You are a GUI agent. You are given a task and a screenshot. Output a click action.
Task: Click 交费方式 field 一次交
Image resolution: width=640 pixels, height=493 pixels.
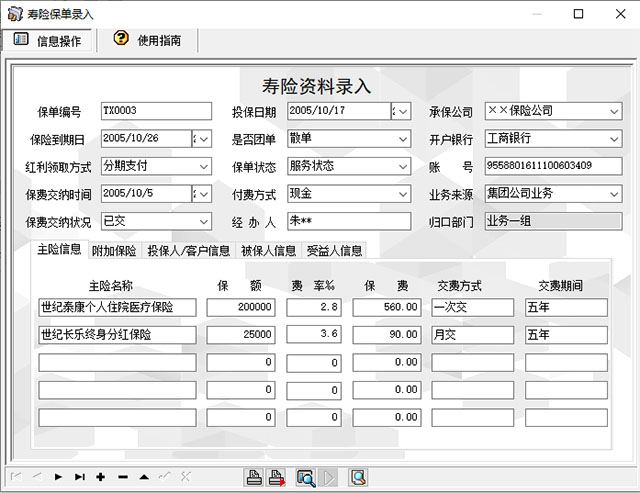(472, 307)
